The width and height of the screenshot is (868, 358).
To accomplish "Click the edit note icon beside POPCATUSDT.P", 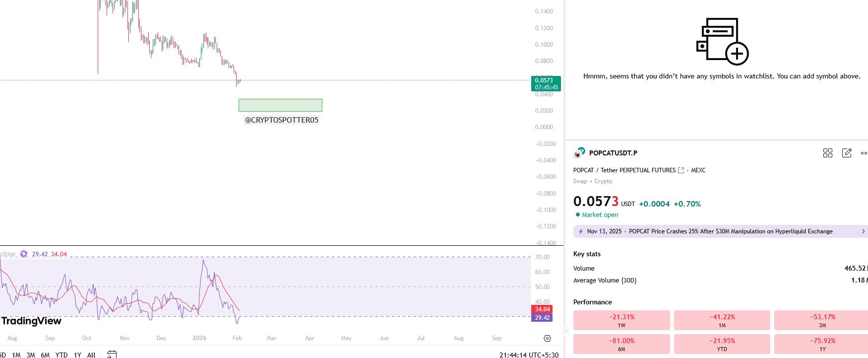I will [847, 153].
